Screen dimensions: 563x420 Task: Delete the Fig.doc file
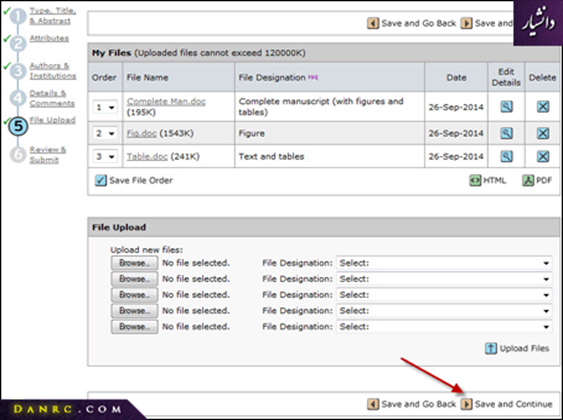(543, 133)
